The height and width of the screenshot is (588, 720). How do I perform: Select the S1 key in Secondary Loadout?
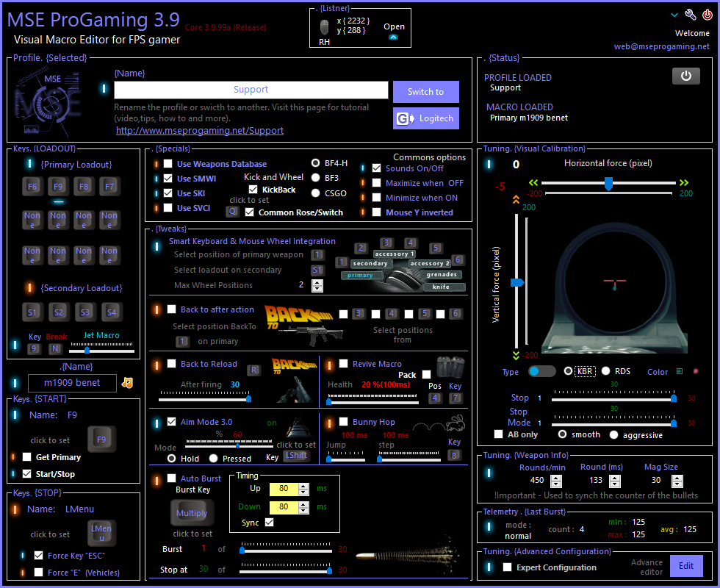tap(32, 312)
